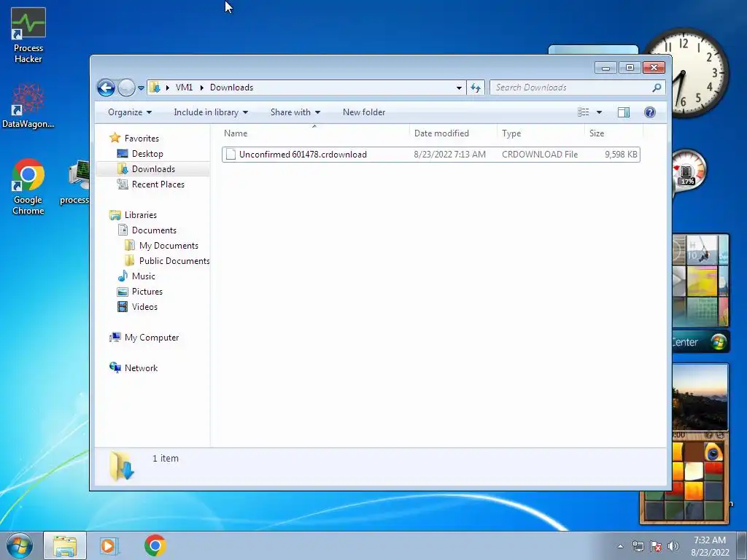Click the address bar folder icon
Screen dimensions: 747x560
155,87
